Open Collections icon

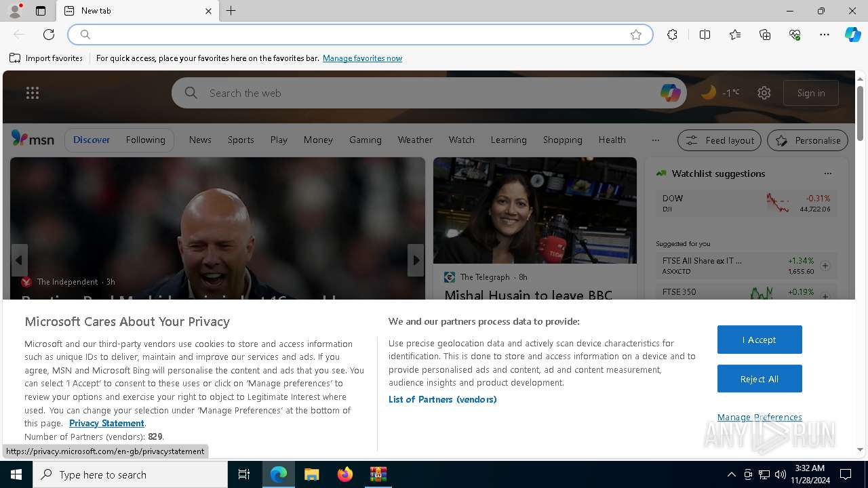point(765,35)
